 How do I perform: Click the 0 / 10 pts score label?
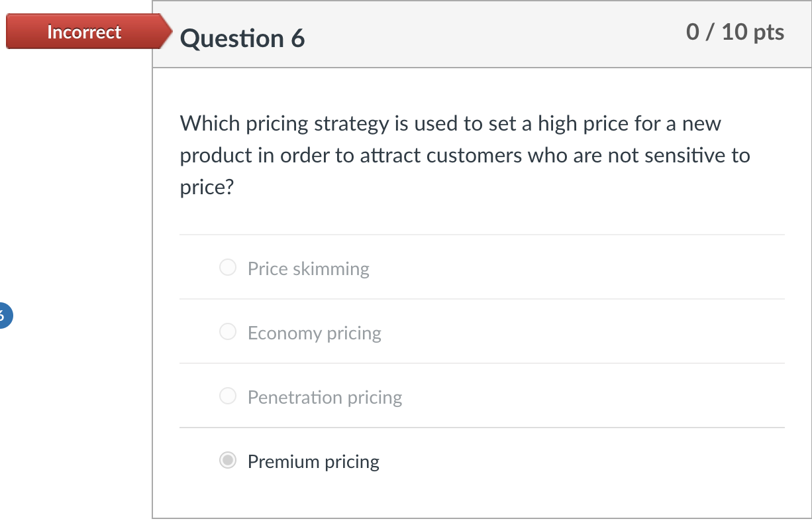735,30
